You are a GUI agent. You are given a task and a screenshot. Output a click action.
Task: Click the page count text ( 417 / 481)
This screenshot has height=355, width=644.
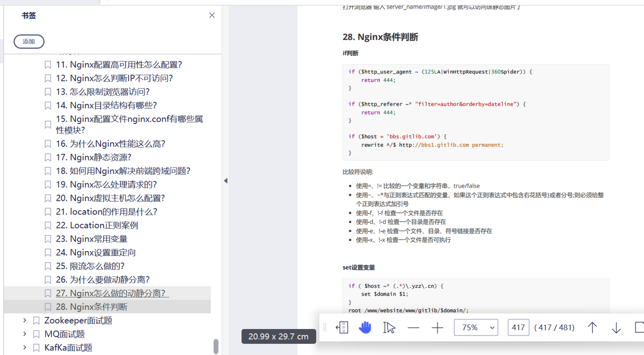coord(555,328)
